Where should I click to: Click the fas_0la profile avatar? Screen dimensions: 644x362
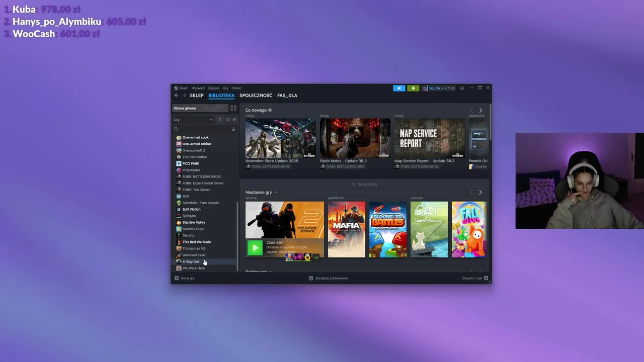(x=425, y=88)
